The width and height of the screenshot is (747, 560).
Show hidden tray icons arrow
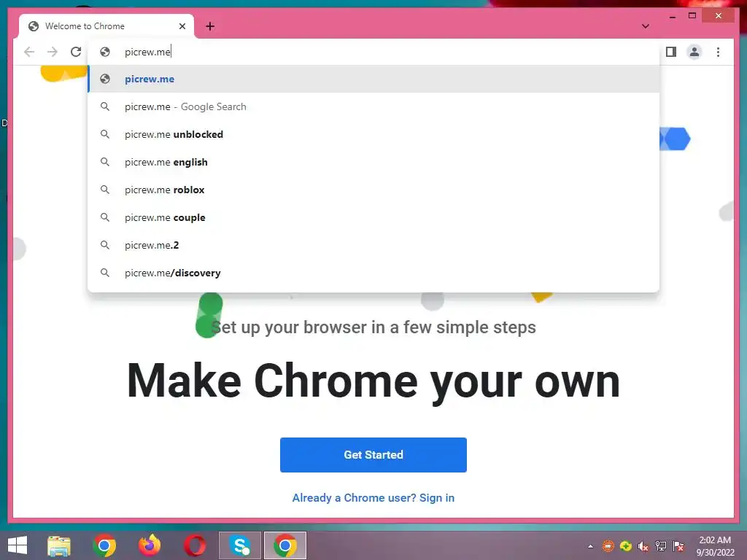point(591,546)
